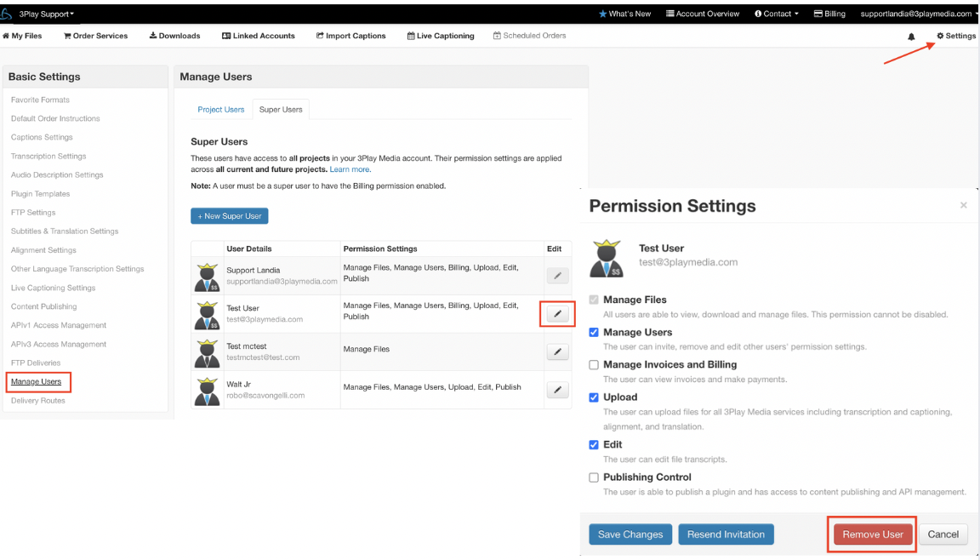The height and width of the screenshot is (560, 980).
Task: Click Support Landia's crowned avatar icon
Action: coord(207,277)
